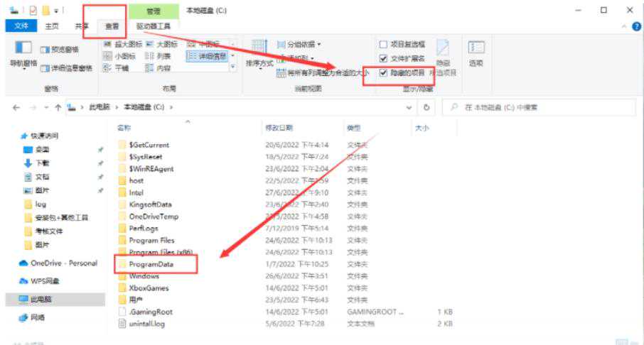The width and height of the screenshot is (644, 345).
Task: Click the up-arrow navigate to parent icon
Action: pyautogui.click(x=58, y=107)
